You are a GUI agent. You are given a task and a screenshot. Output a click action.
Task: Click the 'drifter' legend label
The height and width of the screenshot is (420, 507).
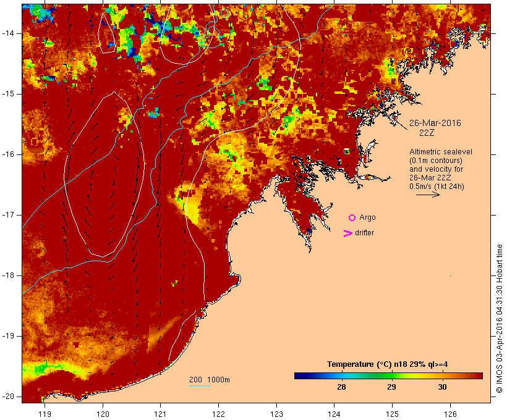(x=364, y=233)
